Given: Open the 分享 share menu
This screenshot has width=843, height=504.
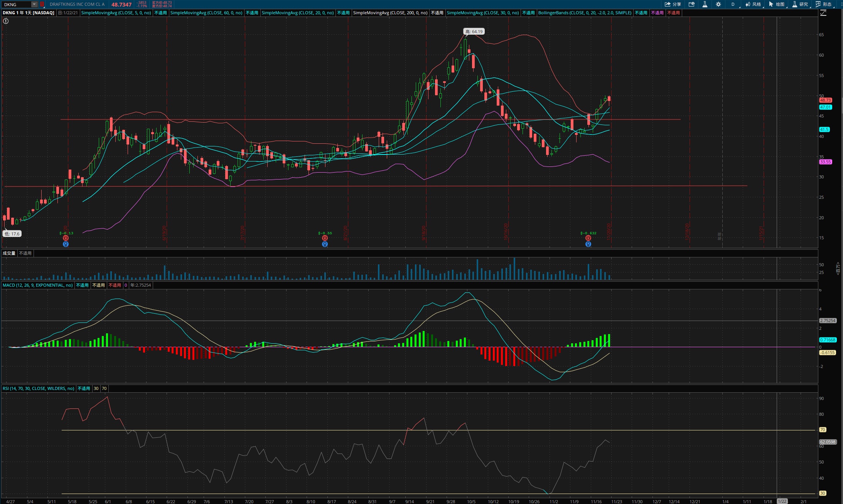Looking at the screenshot, I should pos(673,4).
